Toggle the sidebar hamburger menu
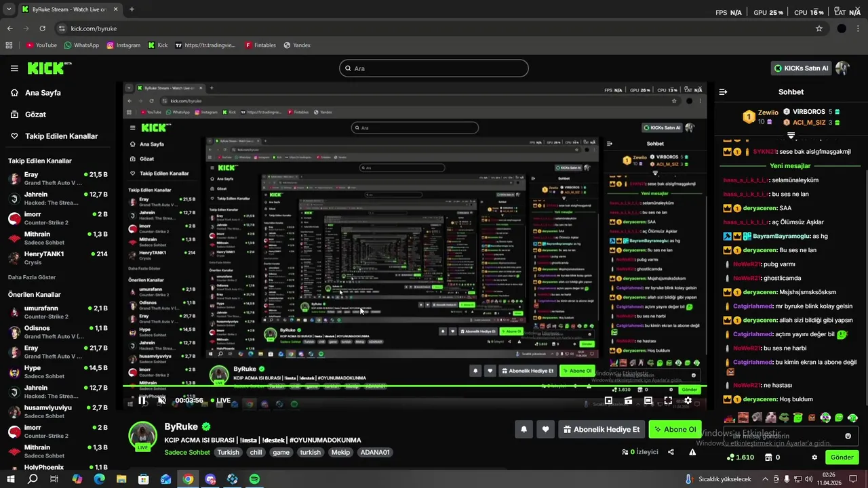Image resolution: width=868 pixels, height=488 pixels. point(14,68)
